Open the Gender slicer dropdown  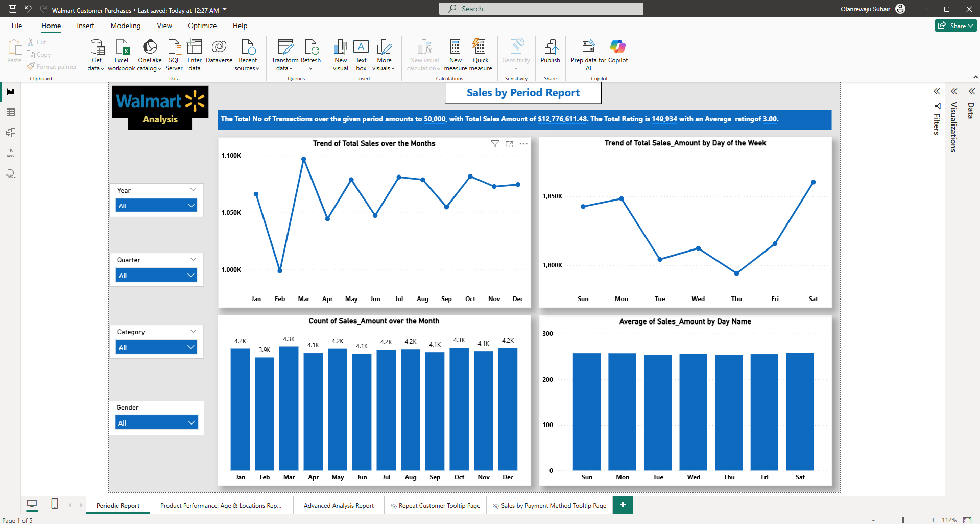[156, 423]
